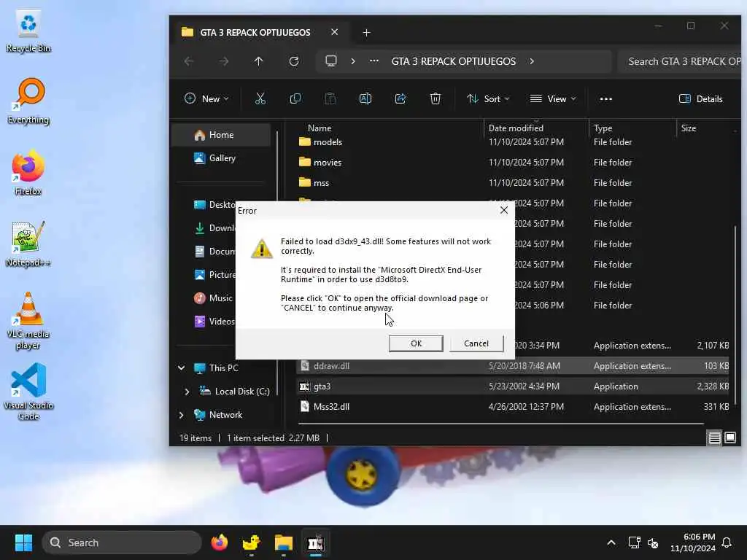This screenshot has width=747, height=560.
Task: Click Cancel in the Error dialog
Action: pos(476,343)
